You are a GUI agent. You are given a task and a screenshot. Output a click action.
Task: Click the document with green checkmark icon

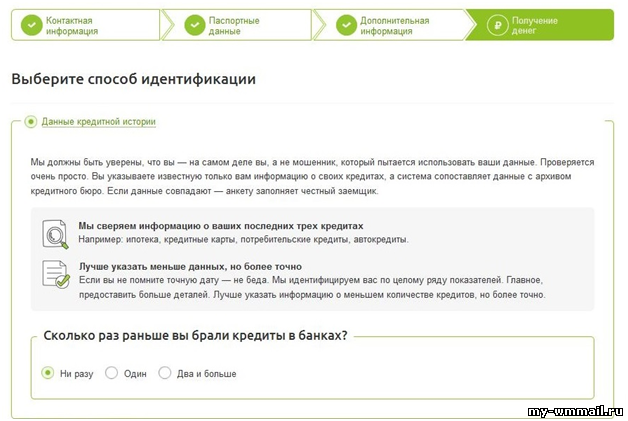(56, 274)
